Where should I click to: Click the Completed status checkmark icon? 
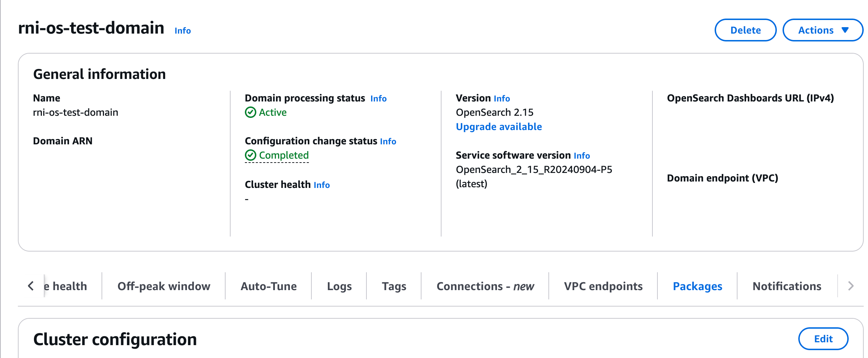[x=250, y=155]
